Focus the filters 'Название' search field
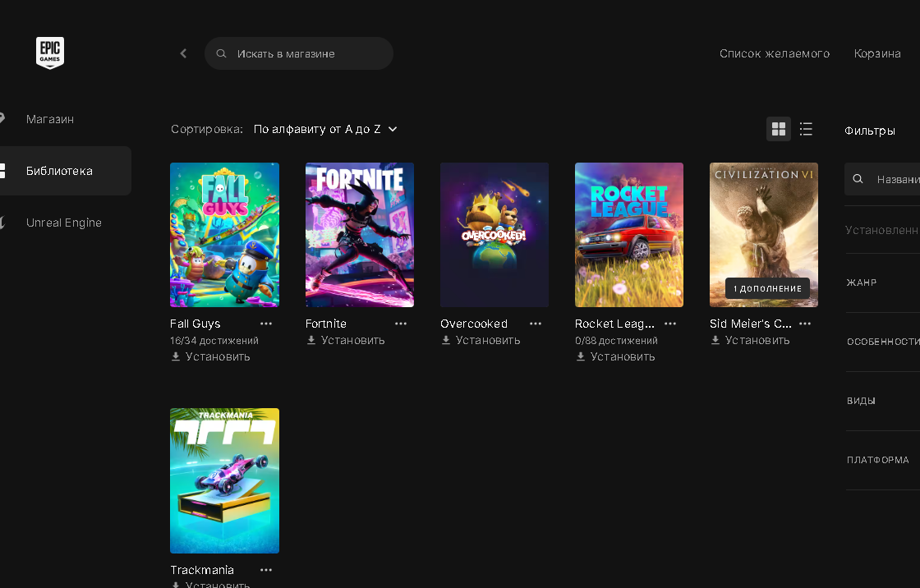Screen dimensions: 920x588 tap(882, 179)
